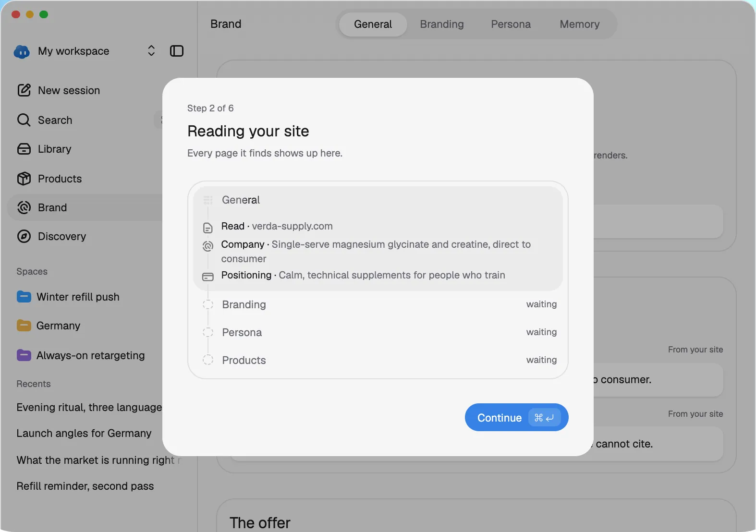Image resolution: width=756 pixels, height=532 pixels.
Task: Click the card icon beside Positioning row
Action: point(208,277)
